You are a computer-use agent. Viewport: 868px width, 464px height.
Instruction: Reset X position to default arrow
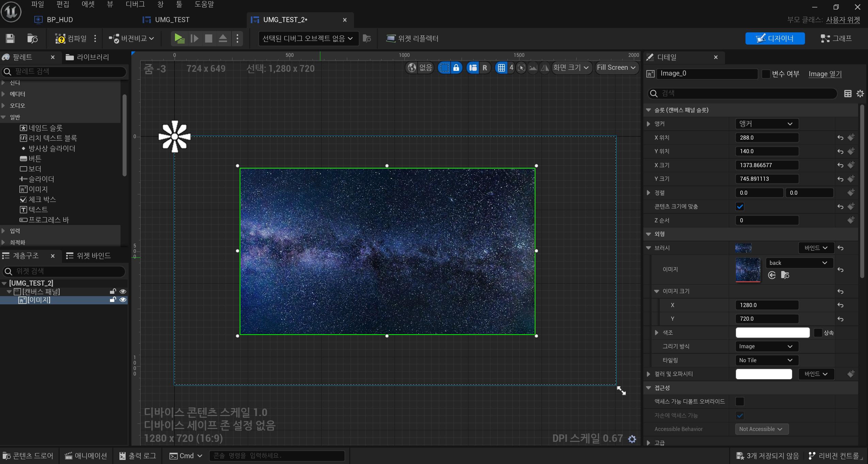tap(840, 138)
